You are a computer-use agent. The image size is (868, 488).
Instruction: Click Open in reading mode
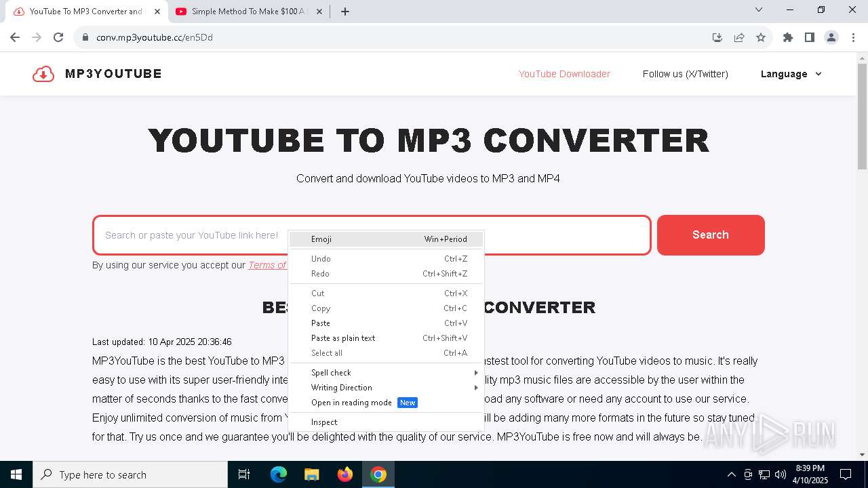386,403
